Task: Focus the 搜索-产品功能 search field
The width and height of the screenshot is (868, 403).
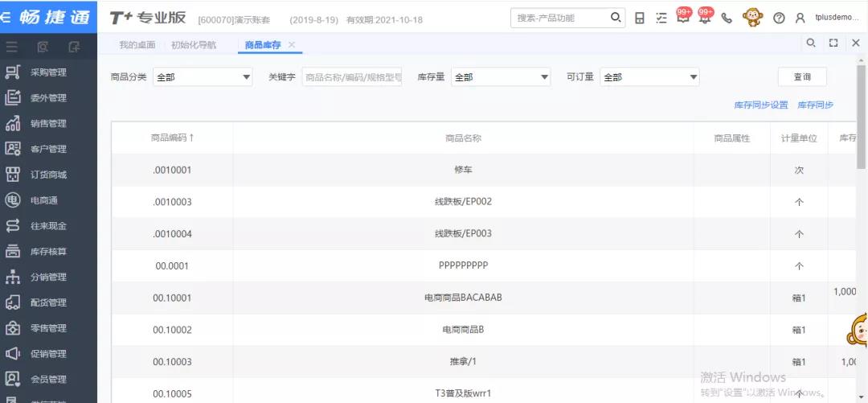Action: click(x=560, y=18)
